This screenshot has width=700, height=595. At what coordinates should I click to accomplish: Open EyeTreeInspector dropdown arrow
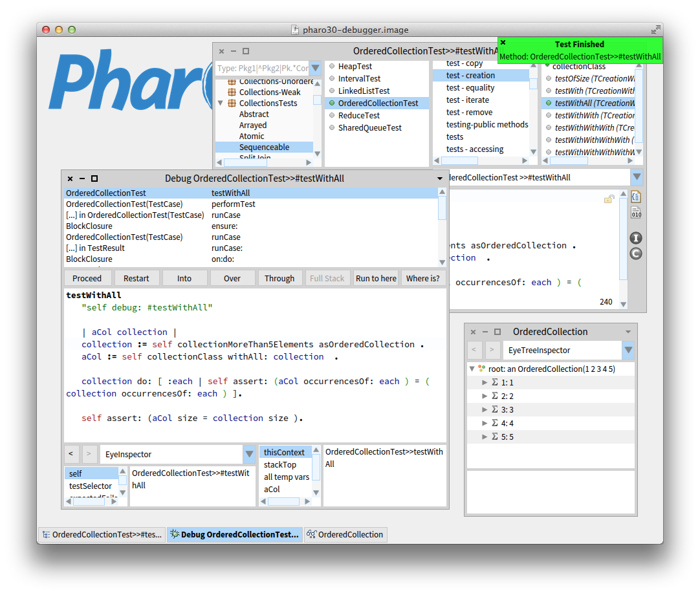click(628, 351)
